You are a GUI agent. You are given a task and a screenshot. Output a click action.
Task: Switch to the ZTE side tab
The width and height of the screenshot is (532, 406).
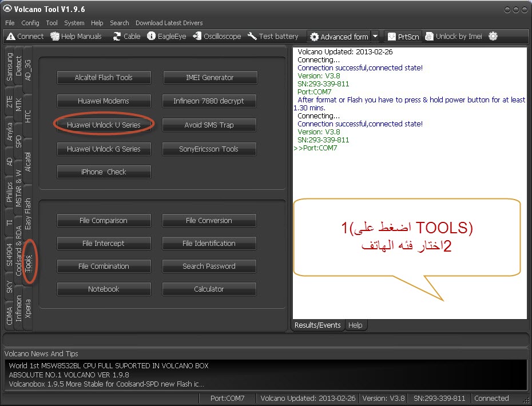tap(9, 101)
